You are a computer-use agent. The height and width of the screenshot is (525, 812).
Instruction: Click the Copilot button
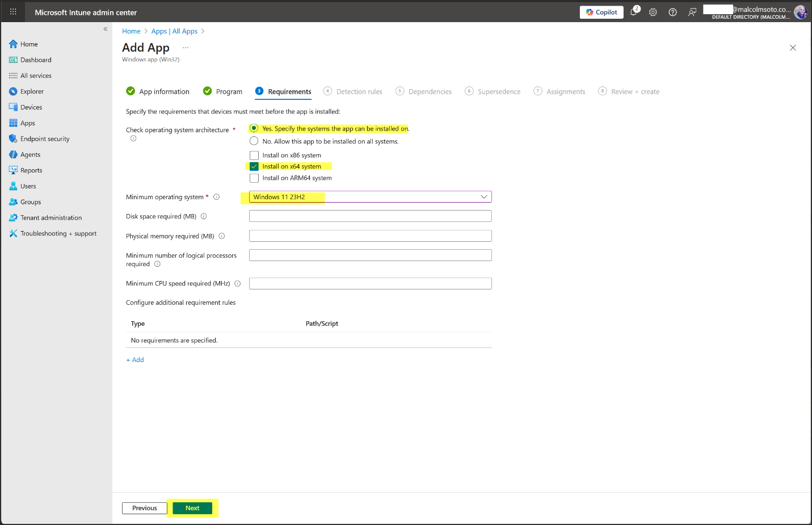(x=601, y=12)
